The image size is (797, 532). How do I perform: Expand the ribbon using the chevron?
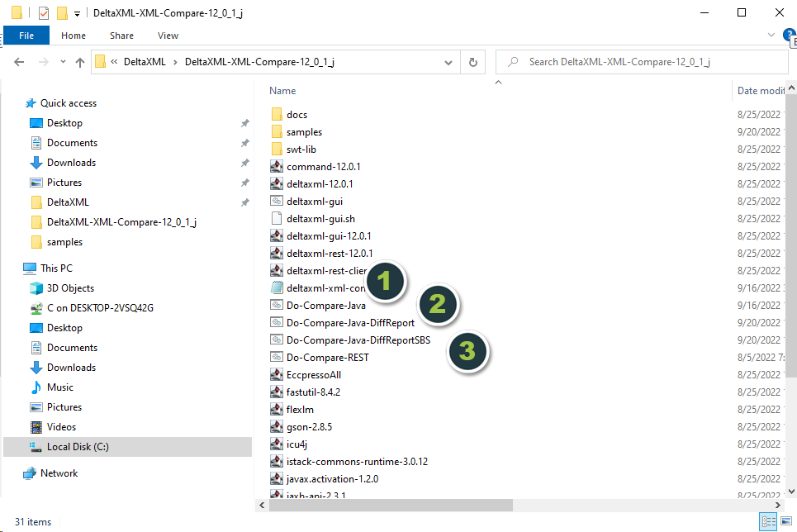pos(771,36)
